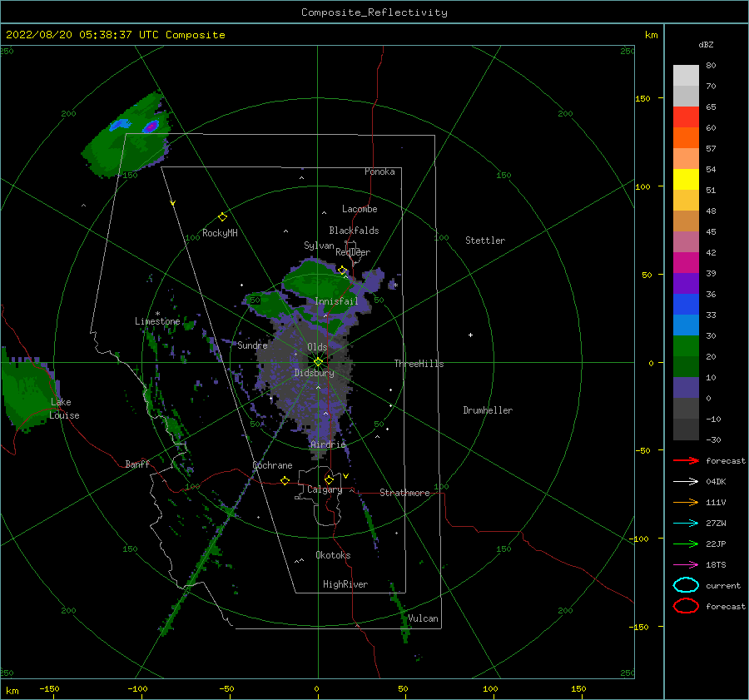
Task: Click the Banff label
Action: tap(137, 464)
